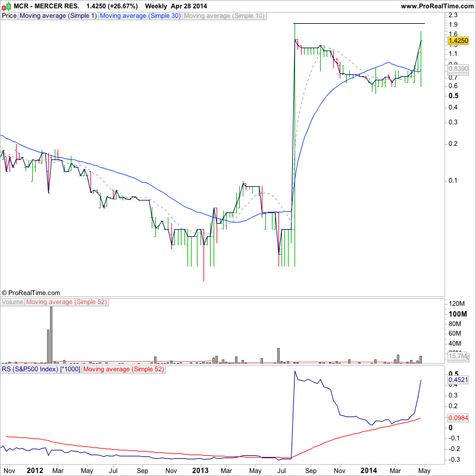Click the 120M volume axis label
This screenshot has height=476, width=476.
457,304
